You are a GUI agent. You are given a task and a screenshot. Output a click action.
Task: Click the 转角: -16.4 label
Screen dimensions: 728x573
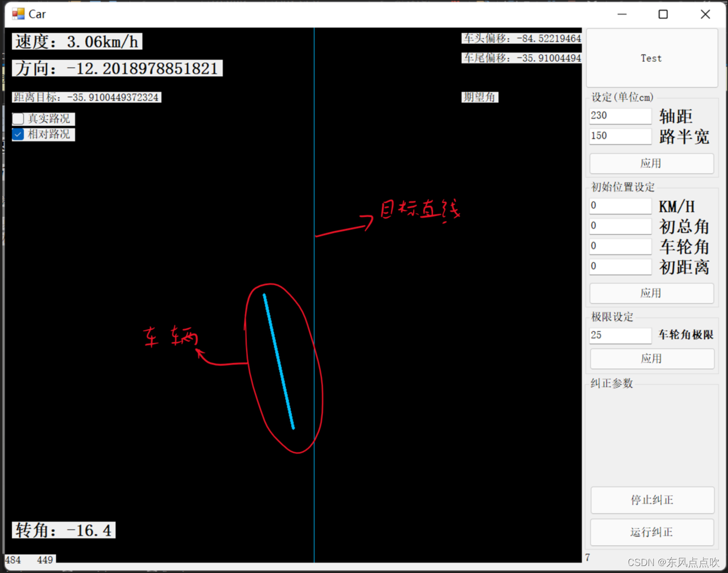64,531
